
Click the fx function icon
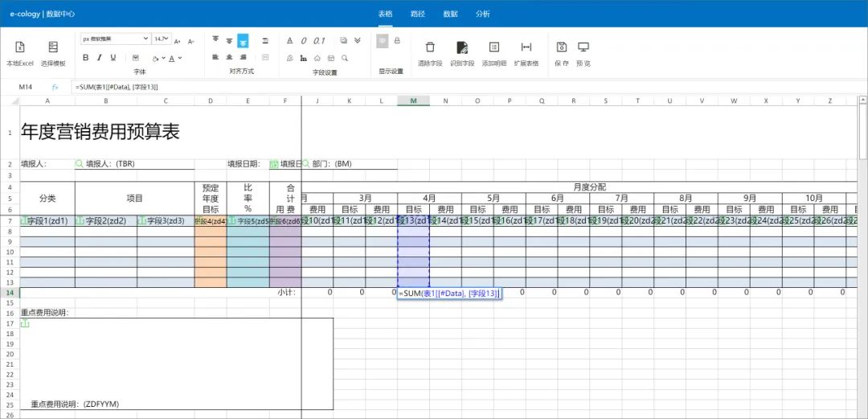55,87
